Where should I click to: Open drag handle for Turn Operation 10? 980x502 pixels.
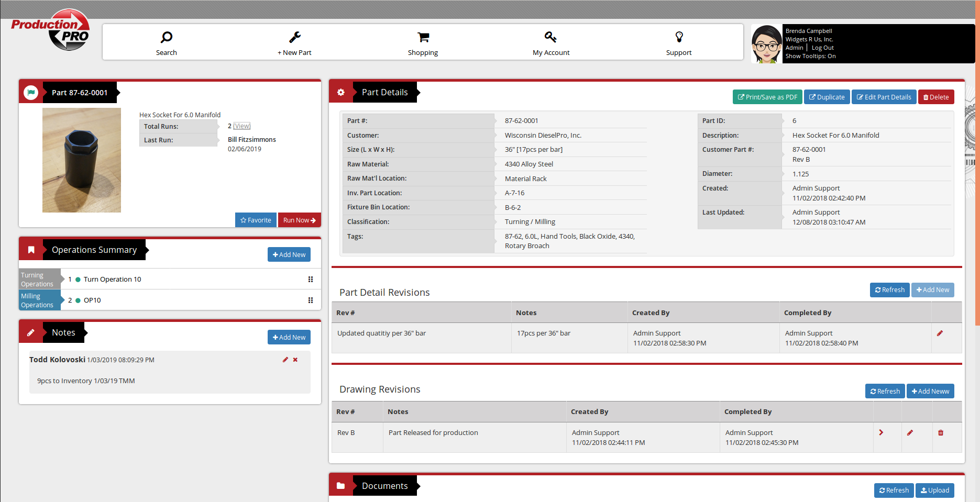pyautogui.click(x=311, y=280)
